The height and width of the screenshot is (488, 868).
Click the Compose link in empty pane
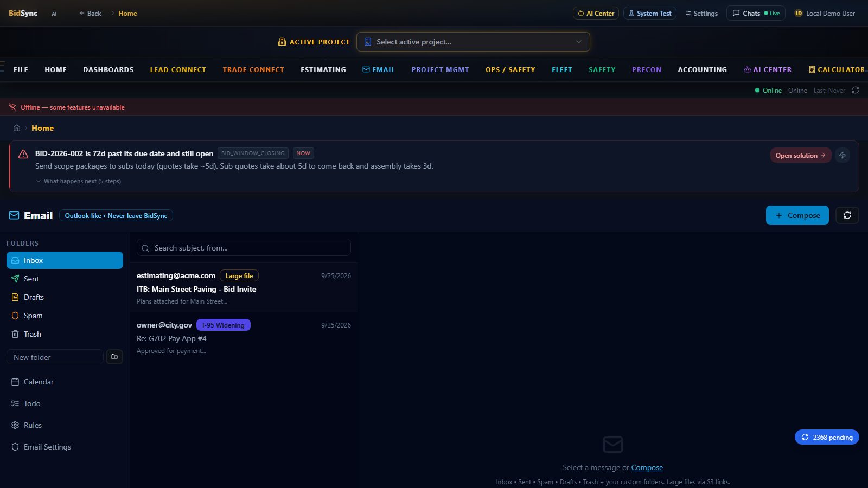tap(647, 467)
